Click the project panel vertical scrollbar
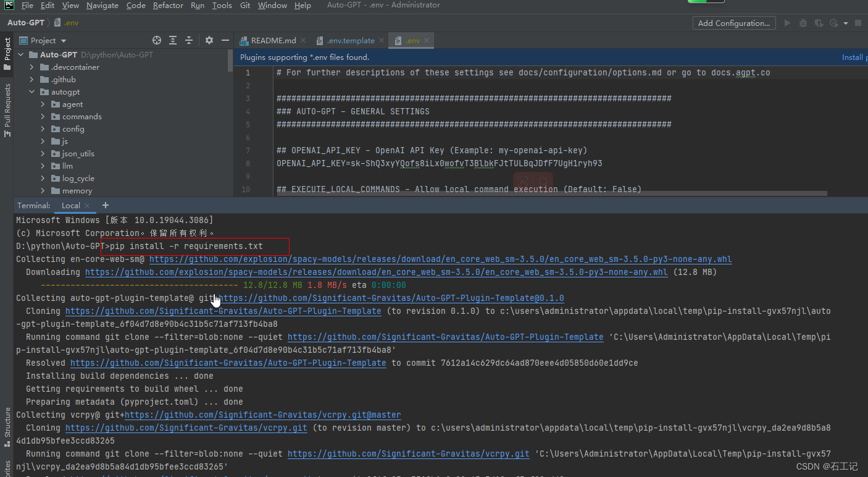 [231, 62]
